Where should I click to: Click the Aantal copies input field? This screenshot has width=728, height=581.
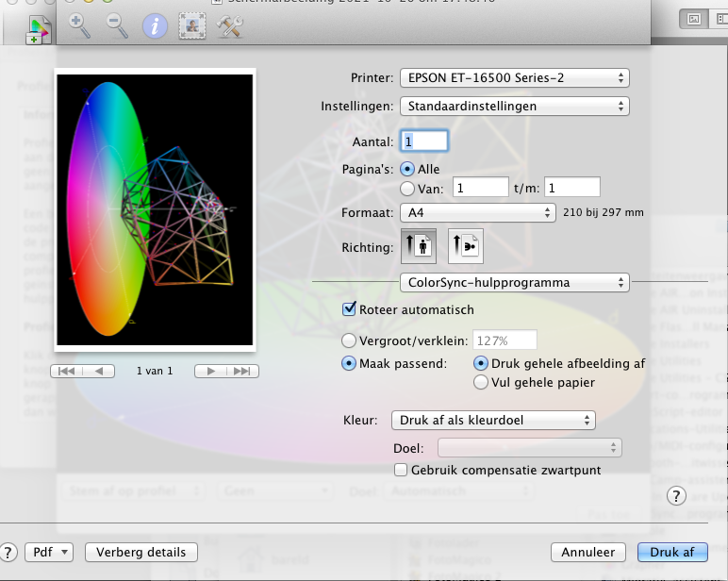coord(424,141)
